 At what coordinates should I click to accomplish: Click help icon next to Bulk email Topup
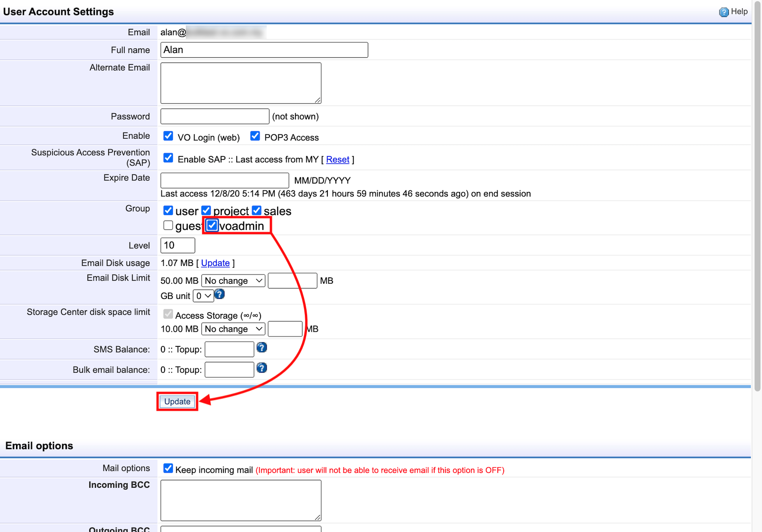click(x=262, y=368)
